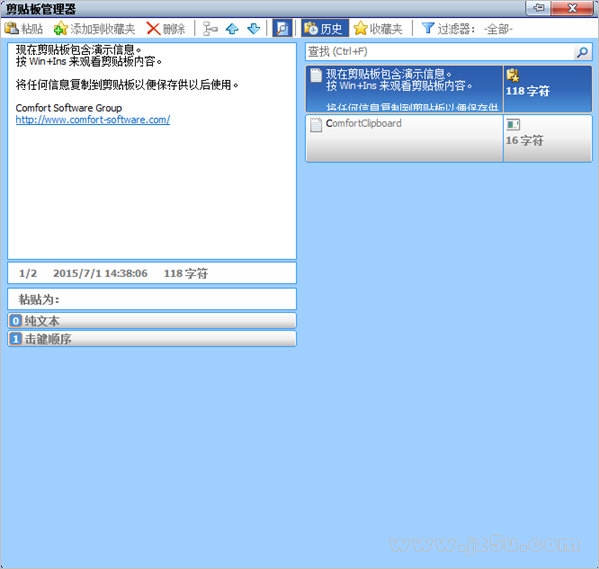The image size is (599, 569).
Task: Click the 1/2 clip counter text
Action: click(x=28, y=273)
